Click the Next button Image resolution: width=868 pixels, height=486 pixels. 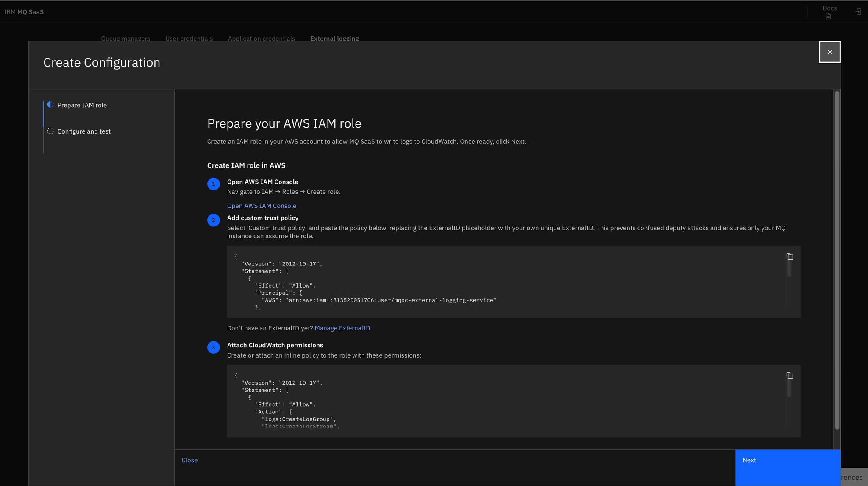click(x=788, y=467)
